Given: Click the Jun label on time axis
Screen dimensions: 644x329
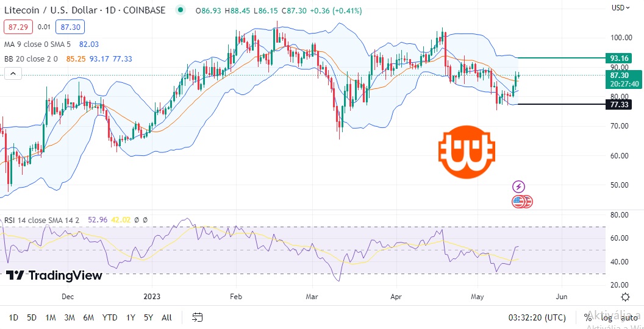Looking at the screenshot, I should point(562,297).
